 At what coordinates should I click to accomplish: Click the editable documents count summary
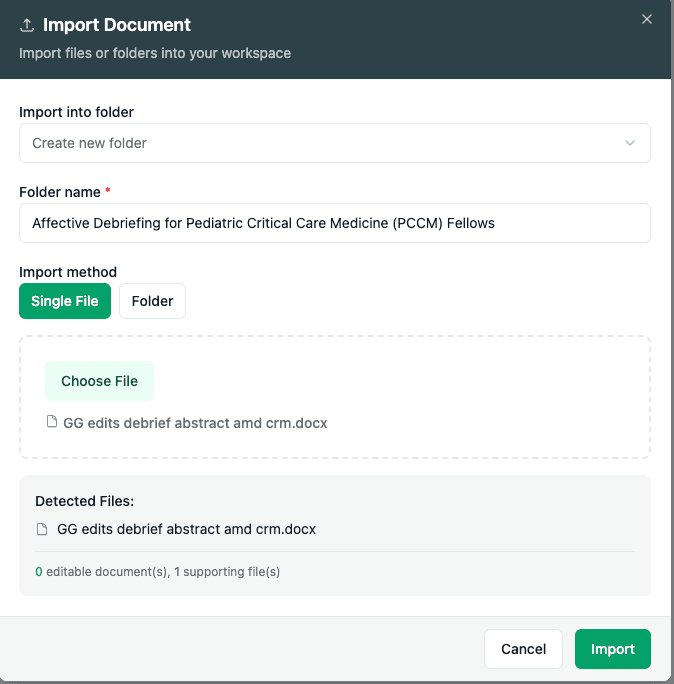157,572
